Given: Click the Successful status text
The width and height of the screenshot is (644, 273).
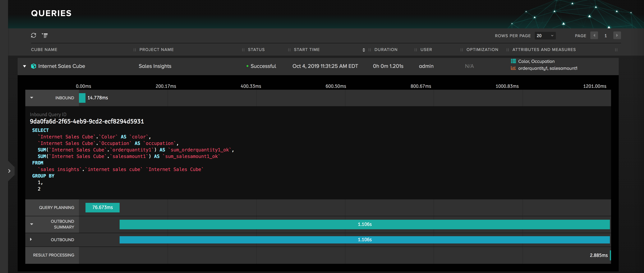Looking at the screenshot, I should click(x=263, y=66).
